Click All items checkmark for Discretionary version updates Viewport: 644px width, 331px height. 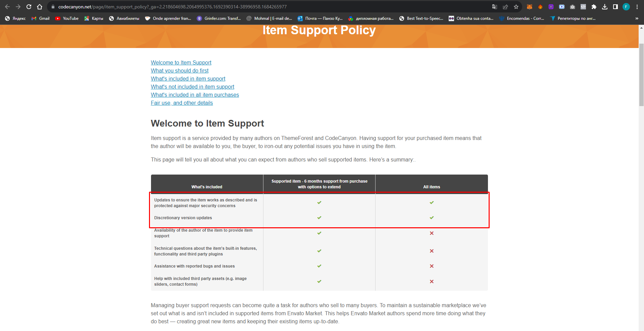[x=432, y=218]
